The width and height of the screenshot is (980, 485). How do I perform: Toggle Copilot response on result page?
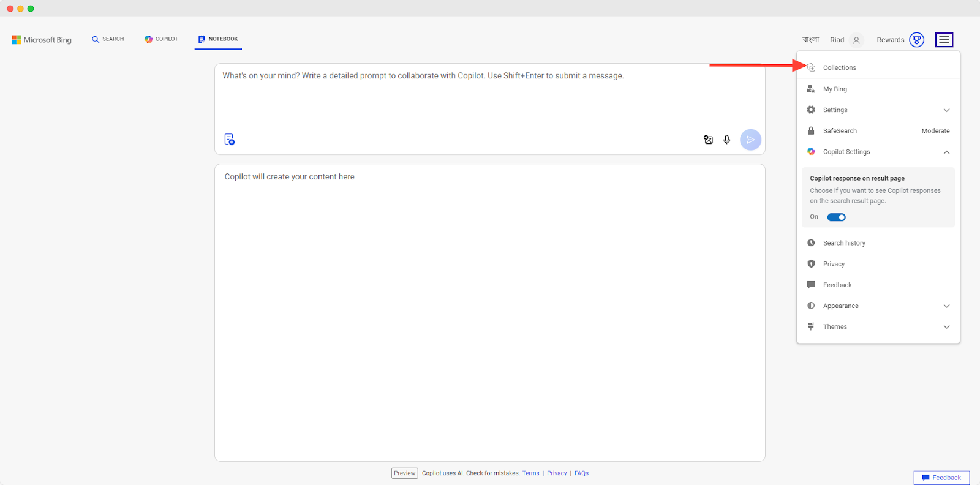[x=836, y=217]
